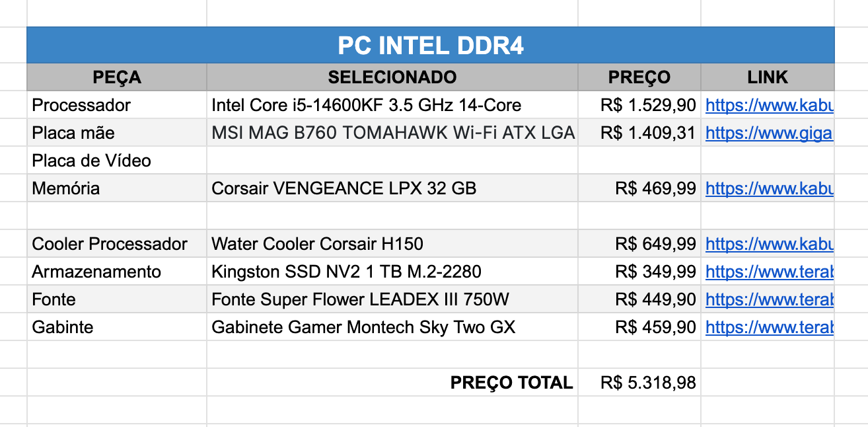The height and width of the screenshot is (427, 868).
Task: Select the R$ 649,99 price cell
Action: pyautogui.click(x=639, y=244)
